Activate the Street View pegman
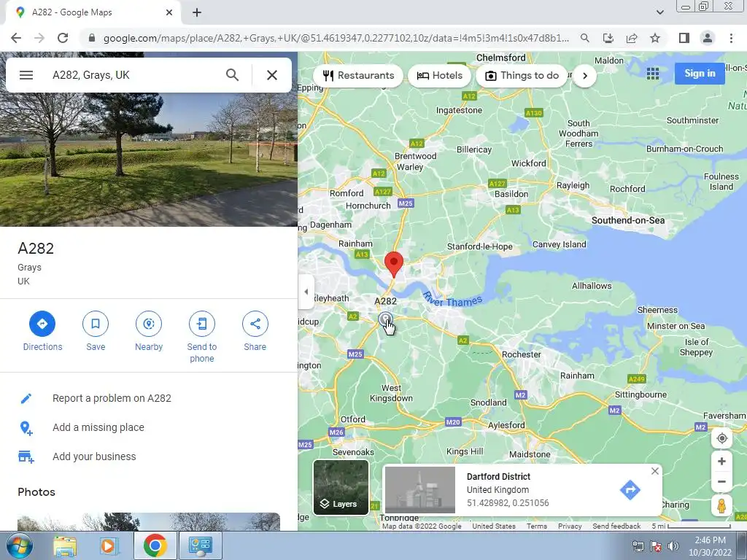Viewport: 747px width, 560px height. tap(721, 505)
